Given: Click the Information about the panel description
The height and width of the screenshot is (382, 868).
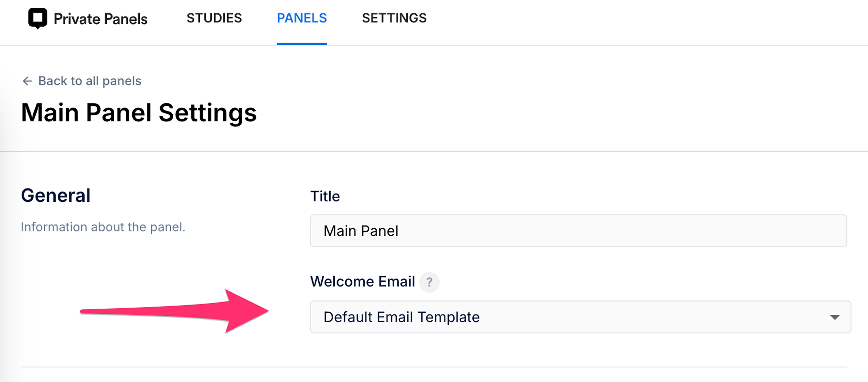Looking at the screenshot, I should click(x=103, y=227).
